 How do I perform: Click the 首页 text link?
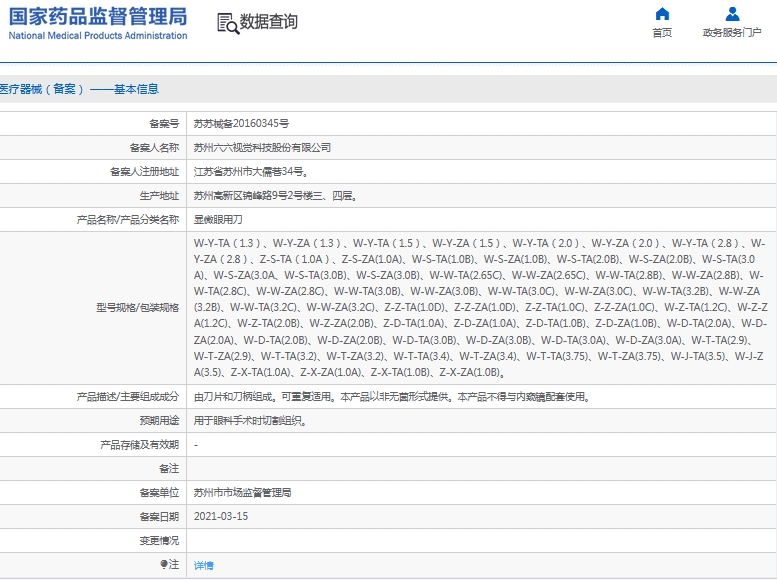pyautogui.click(x=662, y=33)
